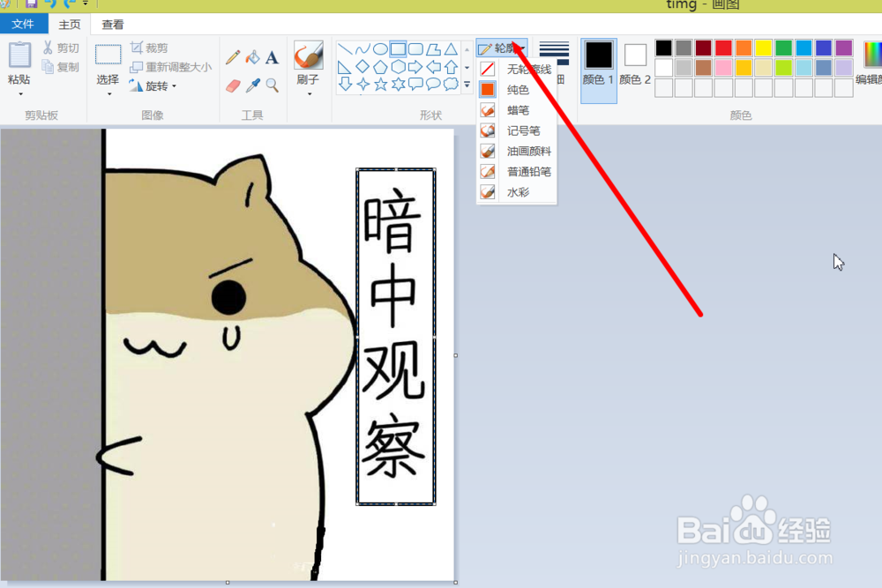Select the Text tool

point(273,57)
